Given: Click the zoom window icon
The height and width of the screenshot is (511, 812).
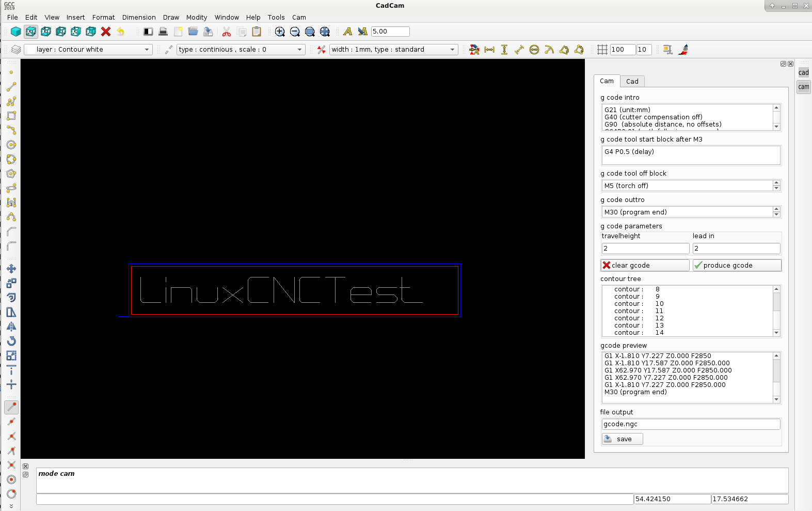Looking at the screenshot, I should 310,32.
